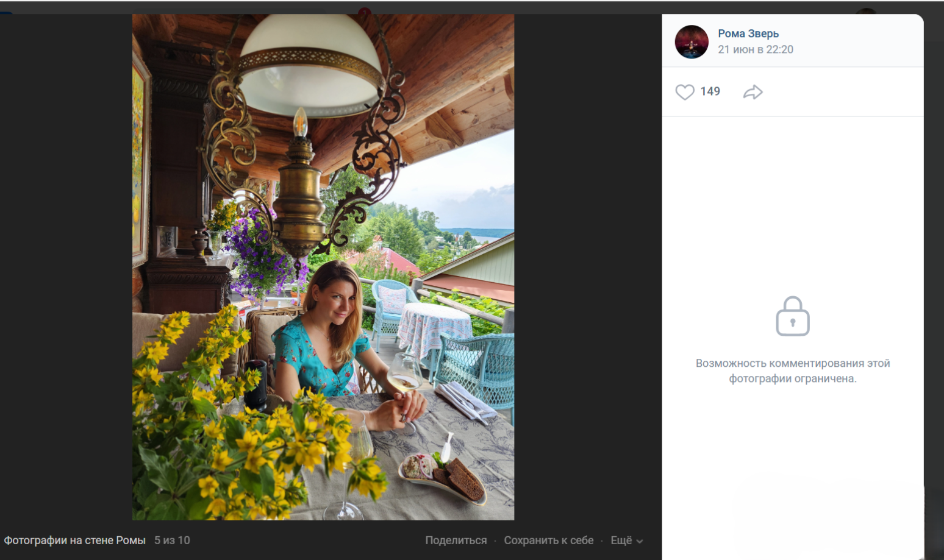
Task: Click the 5 из 10 photo counter
Action: 172,541
